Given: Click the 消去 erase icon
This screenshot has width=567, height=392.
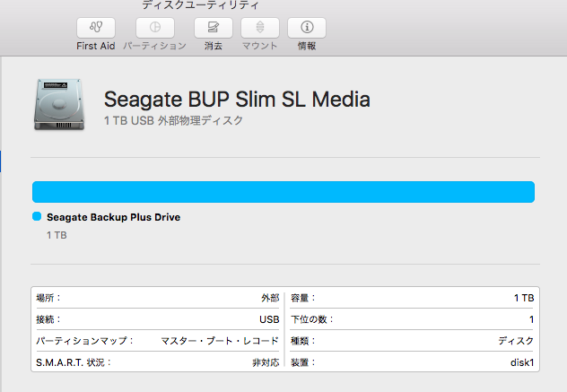Looking at the screenshot, I should pyautogui.click(x=213, y=28).
